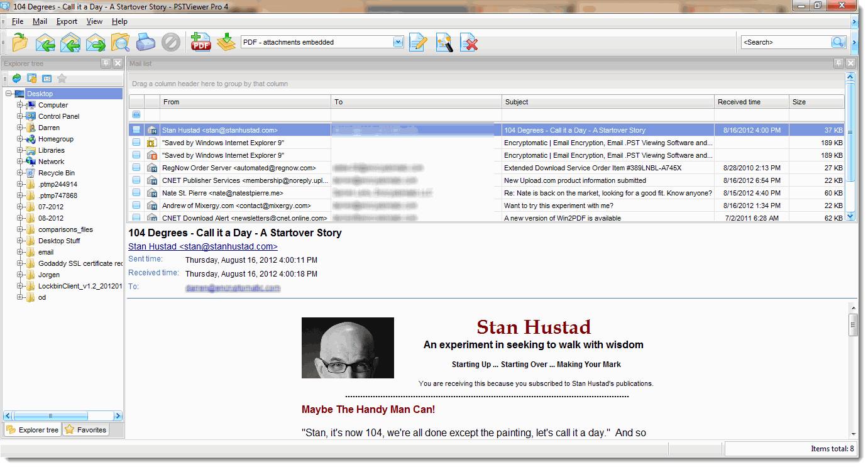Screen dimensions: 868x467
Task: Collapse the Desktop tree node
Action: (x=8, y=94)
